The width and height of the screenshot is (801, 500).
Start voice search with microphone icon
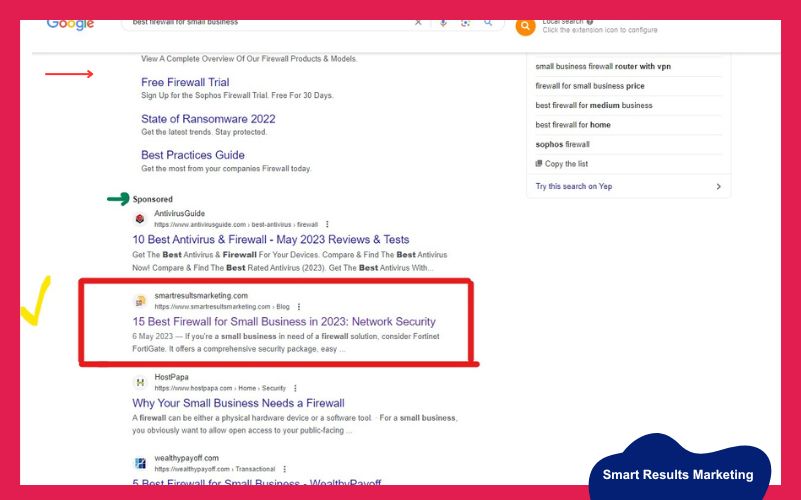click(x=443, y=23)
